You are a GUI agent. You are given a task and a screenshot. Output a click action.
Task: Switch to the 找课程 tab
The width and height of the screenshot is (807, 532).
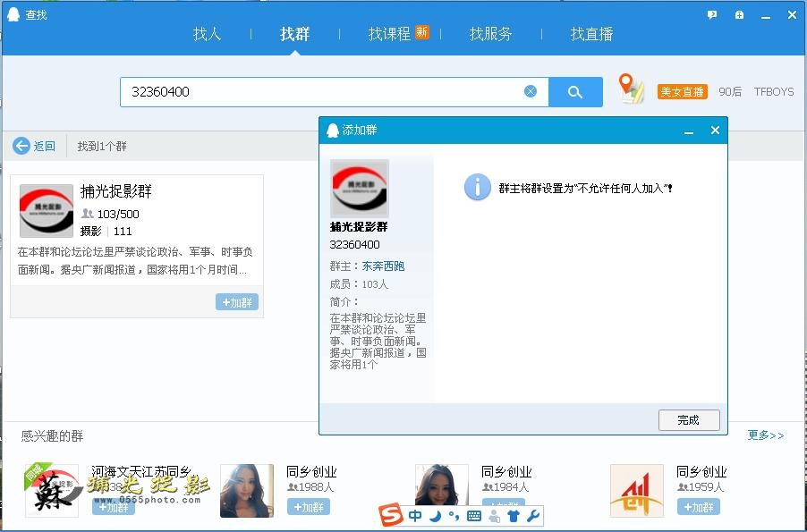(x=390, y=34)
